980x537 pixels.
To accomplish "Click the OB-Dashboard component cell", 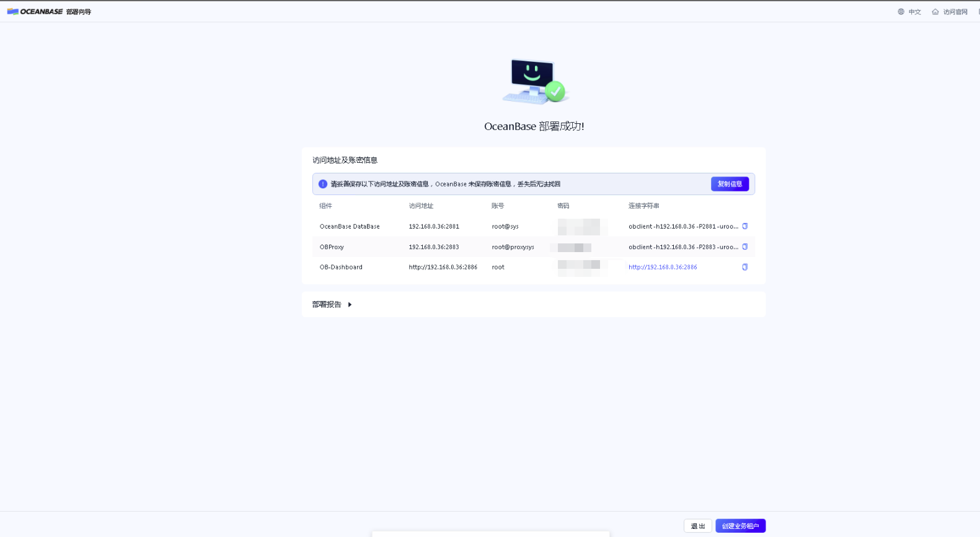I will coord(341,268).
